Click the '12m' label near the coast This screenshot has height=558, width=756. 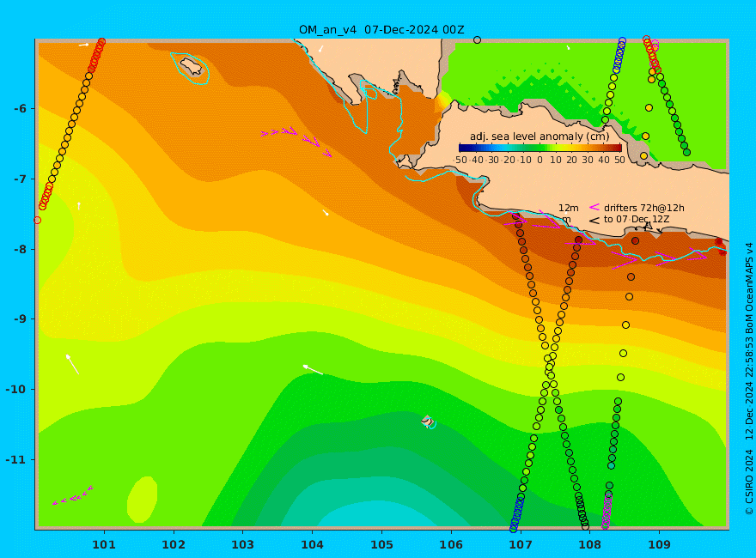click(569, 208)
